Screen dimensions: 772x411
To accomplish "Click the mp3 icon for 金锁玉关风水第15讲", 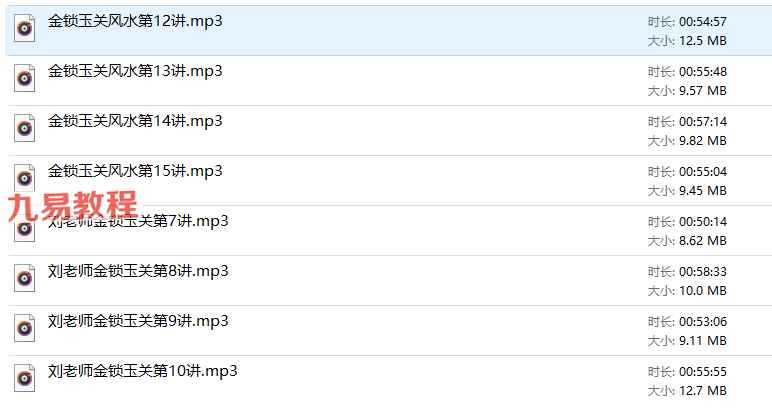I will 24,178.
